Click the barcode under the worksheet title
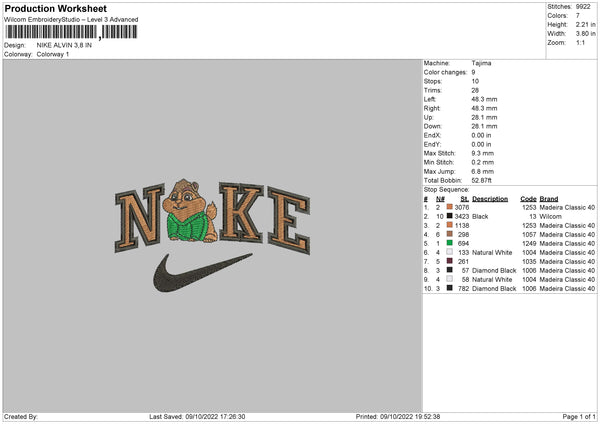Image resolution: width=600 pixels, height=424 pixels. click(71, 32)
